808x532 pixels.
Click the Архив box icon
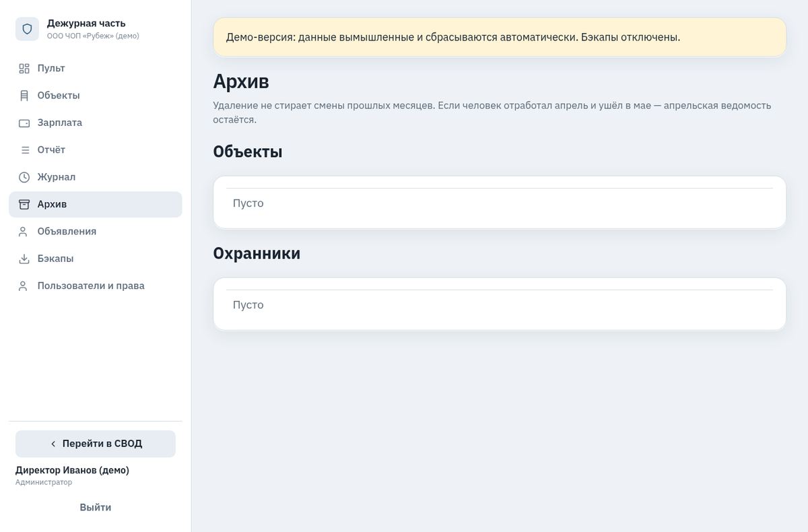coord(24,204)
